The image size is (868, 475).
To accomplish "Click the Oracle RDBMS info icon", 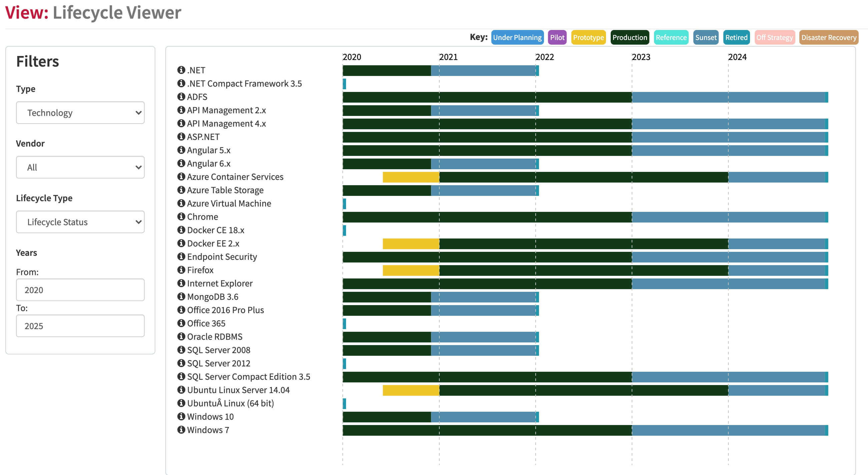I will 181,337.
